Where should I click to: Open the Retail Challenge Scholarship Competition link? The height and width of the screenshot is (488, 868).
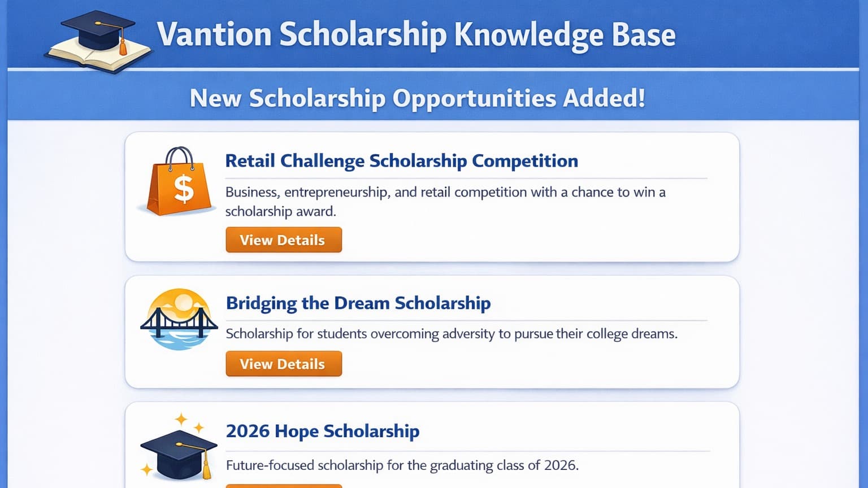(x=402, y=161)
